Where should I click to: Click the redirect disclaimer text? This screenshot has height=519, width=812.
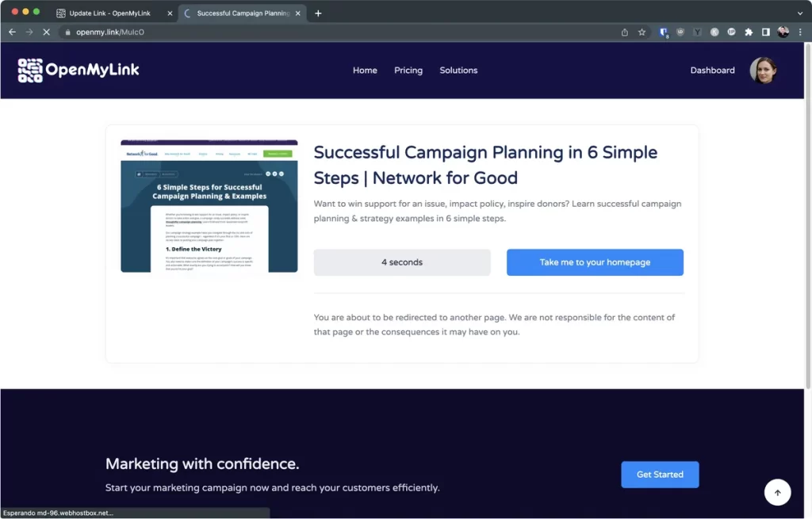(494, 324)
